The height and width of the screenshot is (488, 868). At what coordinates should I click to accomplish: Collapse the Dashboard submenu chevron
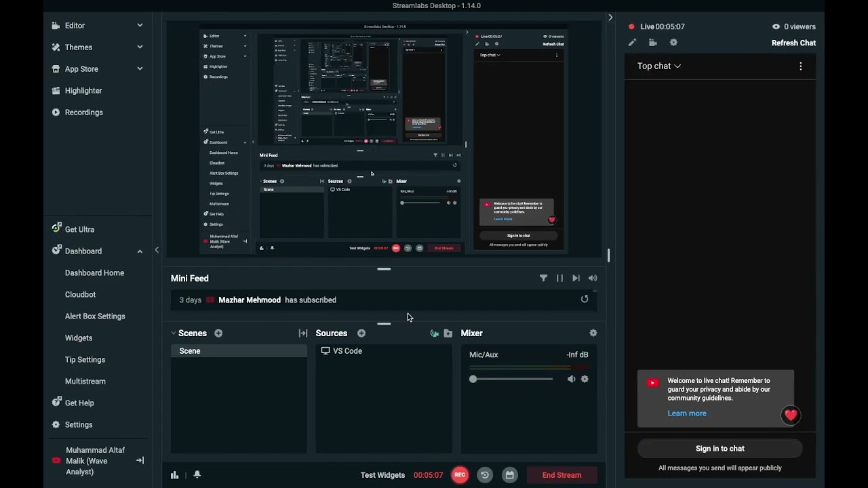click(x=140, y=251)
